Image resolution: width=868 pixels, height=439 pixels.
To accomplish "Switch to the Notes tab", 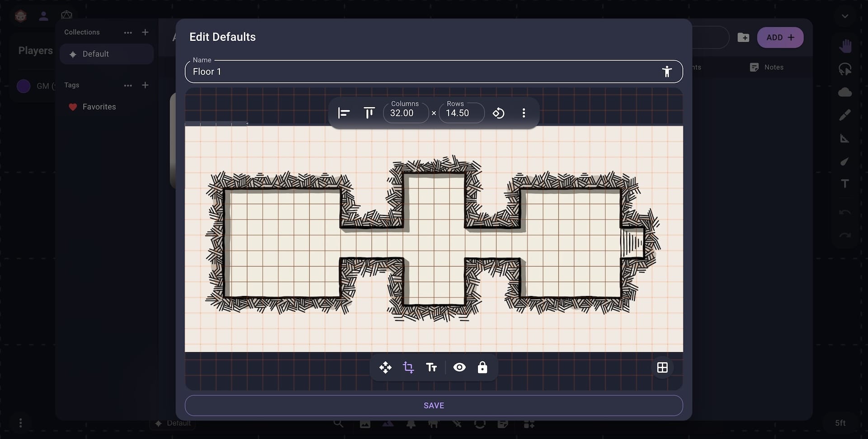I will click(x=768, y=67).
